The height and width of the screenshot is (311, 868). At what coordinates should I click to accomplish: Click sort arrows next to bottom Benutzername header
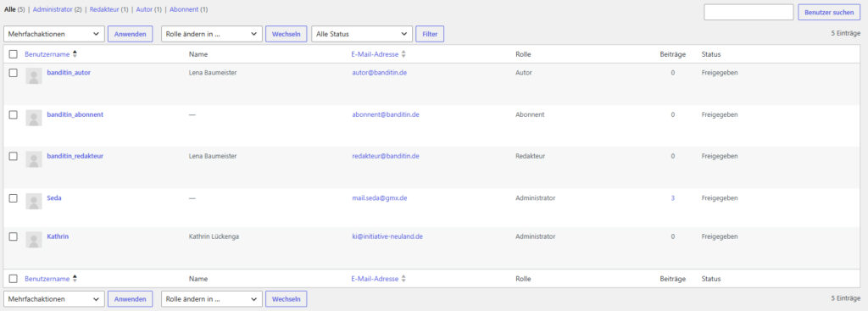75,279
